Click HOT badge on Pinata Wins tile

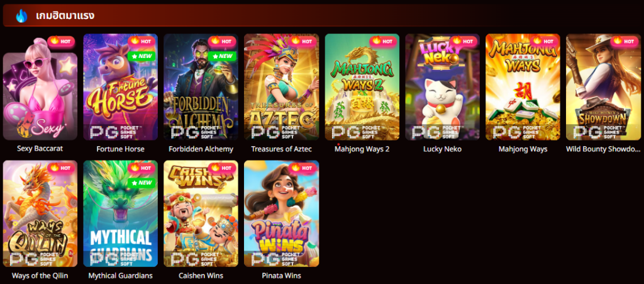coord(303,168)
